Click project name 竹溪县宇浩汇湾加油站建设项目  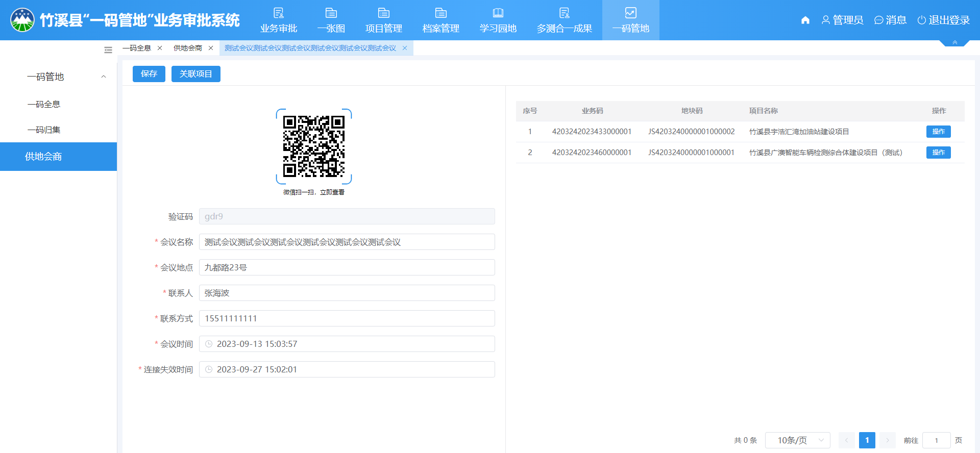pos(799,132)
